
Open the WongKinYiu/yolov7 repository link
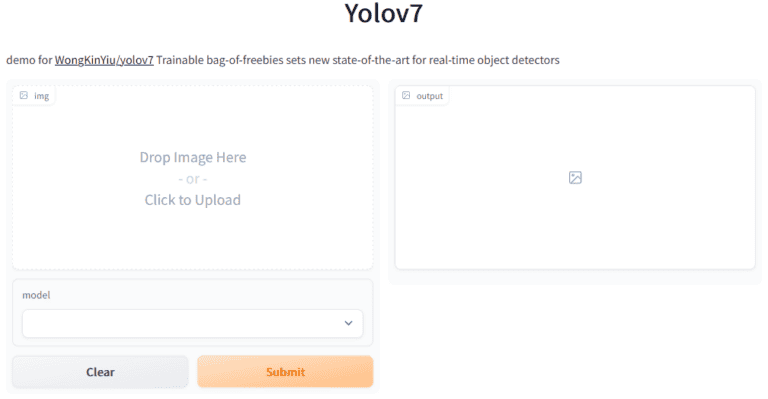click(104, 60)
